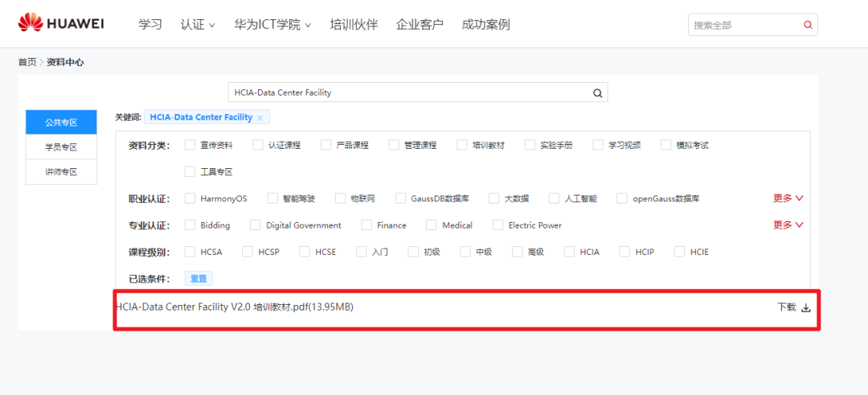Check the 培训教材 checkbox
868x395 pixels.
(462, 145)
